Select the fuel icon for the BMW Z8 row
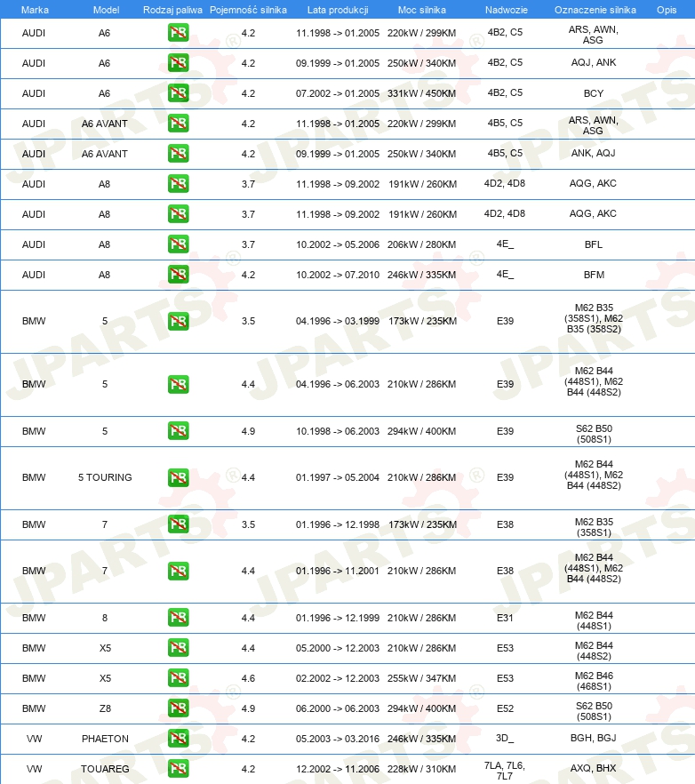The image size is (695, 784). (178, 708)
